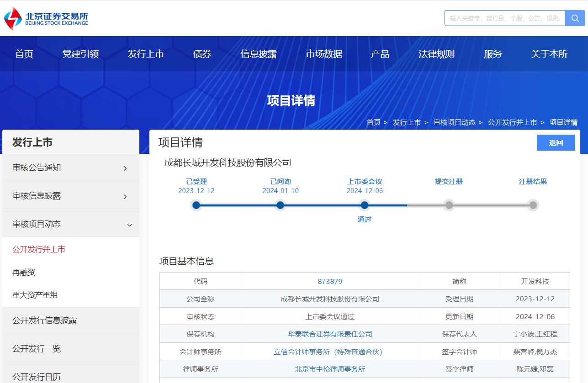This screenshot has width=588, height=383.
Task: Click the 上市委会议 progress step dot
Action: (365, 205)
